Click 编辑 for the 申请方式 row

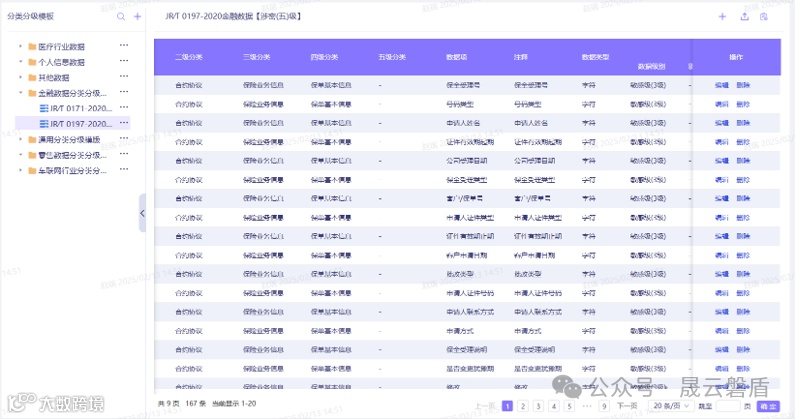click(x=721, y=331)
